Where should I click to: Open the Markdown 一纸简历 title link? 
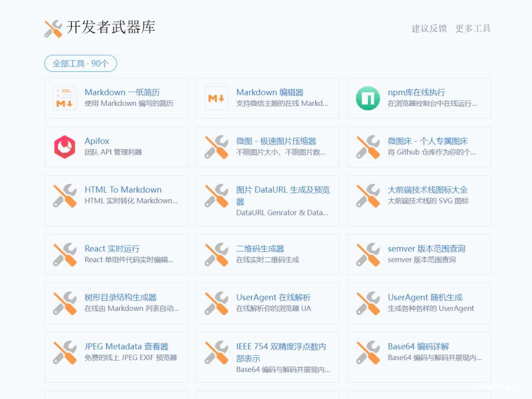coord(122,92)
